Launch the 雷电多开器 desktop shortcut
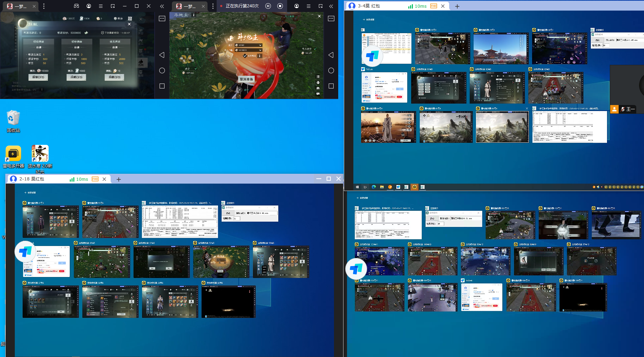 pos(13,154)
